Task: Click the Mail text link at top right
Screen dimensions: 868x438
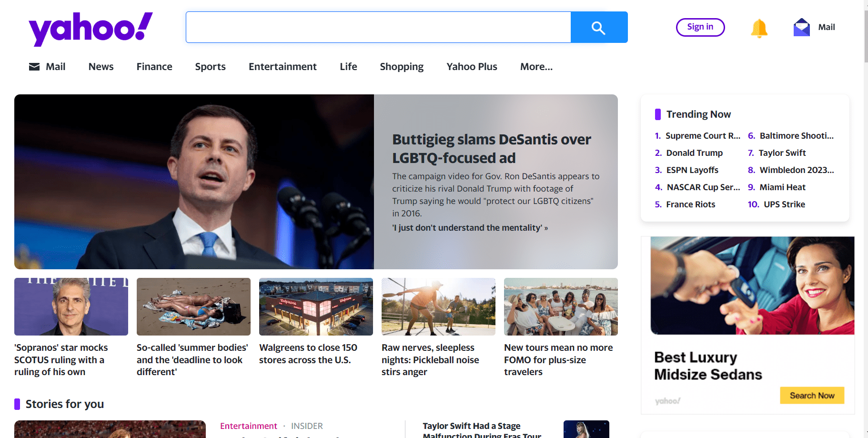Action: [x=827, y=27]
